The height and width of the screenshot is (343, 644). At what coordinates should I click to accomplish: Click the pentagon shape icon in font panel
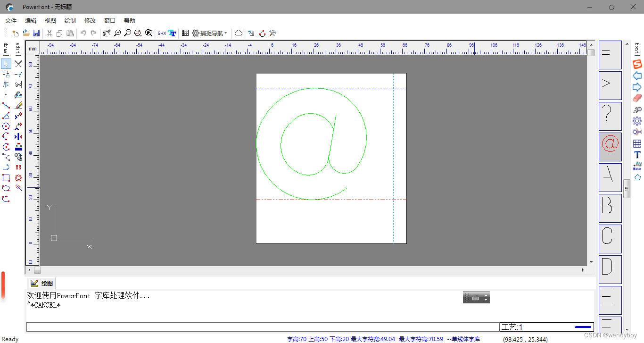point(637,177)
